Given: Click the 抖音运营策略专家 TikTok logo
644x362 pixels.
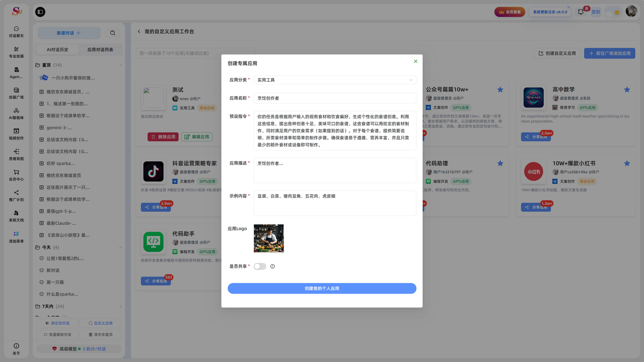Looking at the screenshot, I should 153,172.
